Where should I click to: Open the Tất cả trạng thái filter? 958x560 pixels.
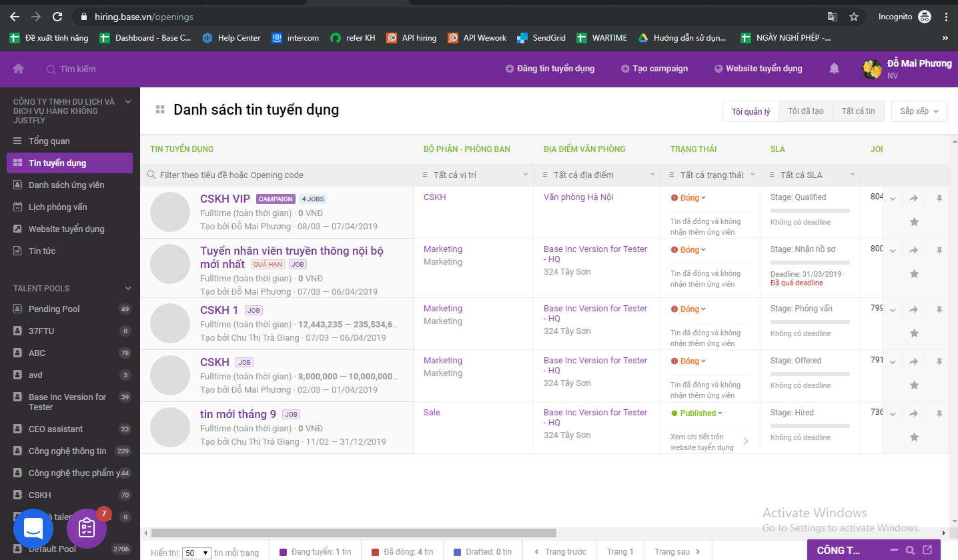tap(710, 175)
